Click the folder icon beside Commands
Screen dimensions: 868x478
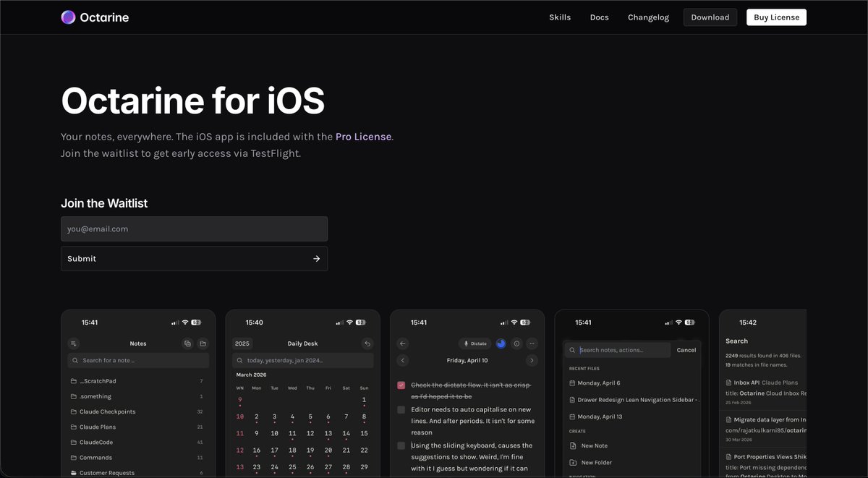[73, 457]
